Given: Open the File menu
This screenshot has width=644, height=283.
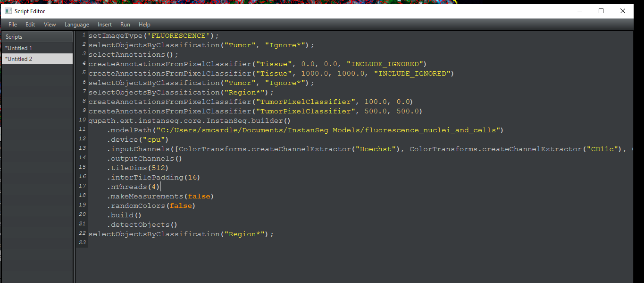Looking at the screenshot, I should point(12,24).
